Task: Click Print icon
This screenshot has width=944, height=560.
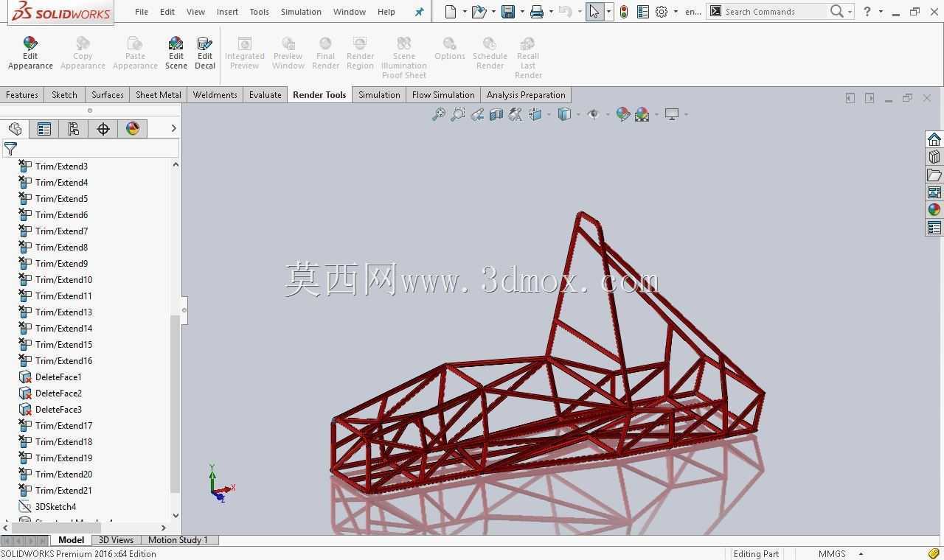Action: coord(537,11)
